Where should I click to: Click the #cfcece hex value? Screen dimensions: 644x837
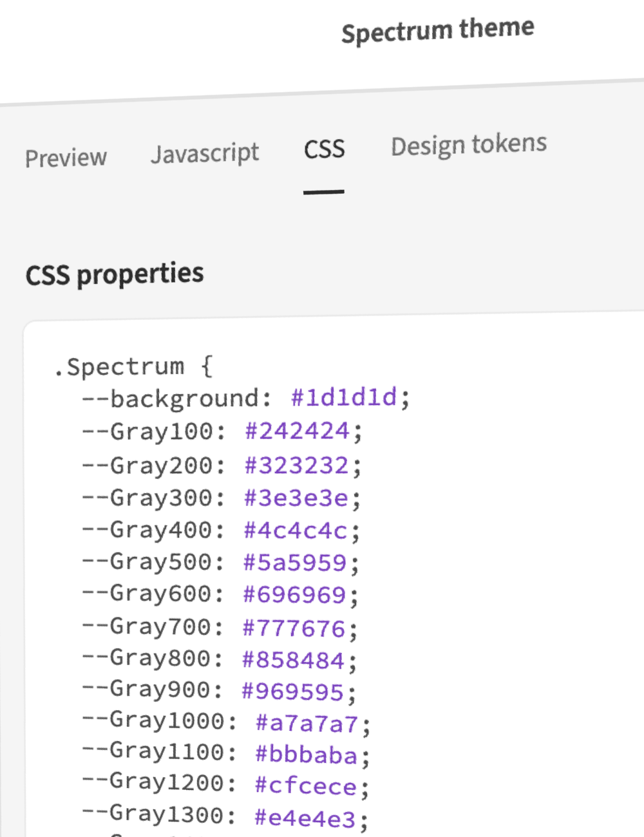(x=306, y=786)
